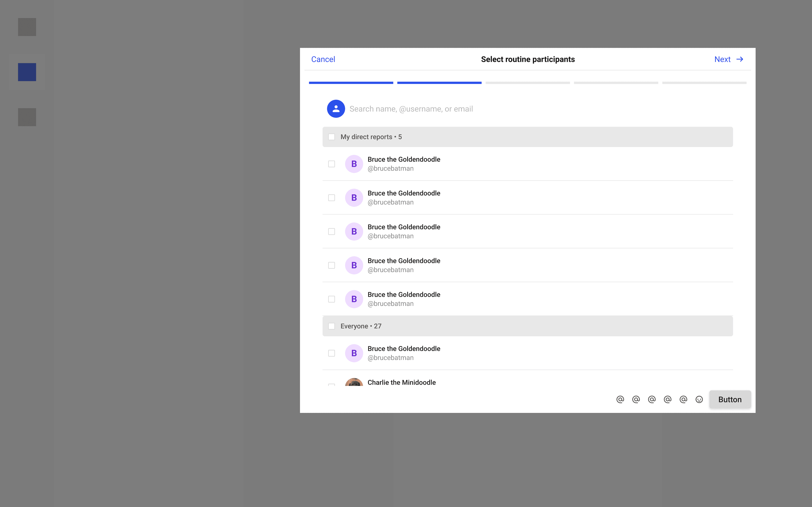Select first Bruce the Goldendoodle checkbox

[x=332, y=164]
